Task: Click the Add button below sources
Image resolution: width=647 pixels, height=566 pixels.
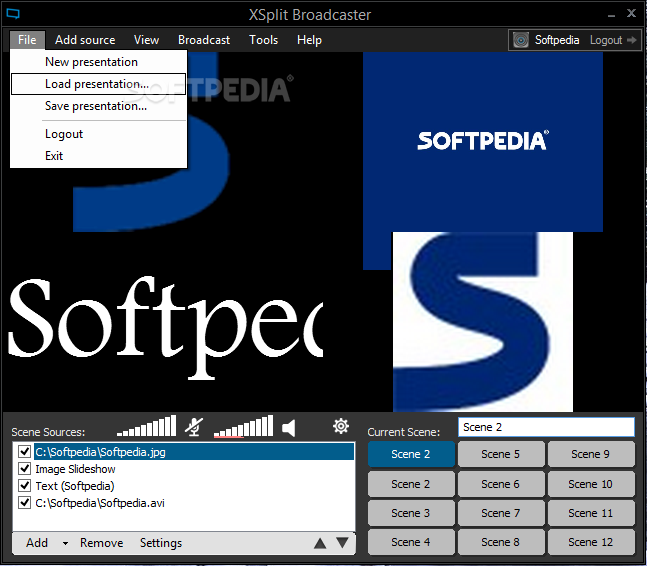Action: (x=37, y=543)
